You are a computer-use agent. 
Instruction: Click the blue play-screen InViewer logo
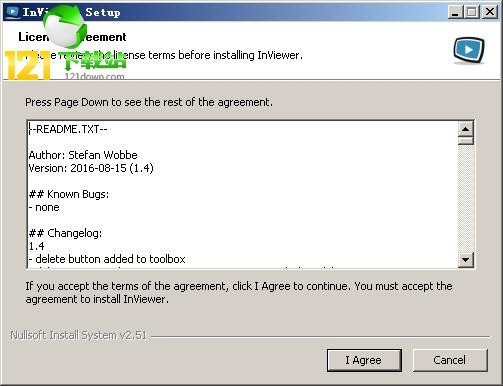click(469, 50)
